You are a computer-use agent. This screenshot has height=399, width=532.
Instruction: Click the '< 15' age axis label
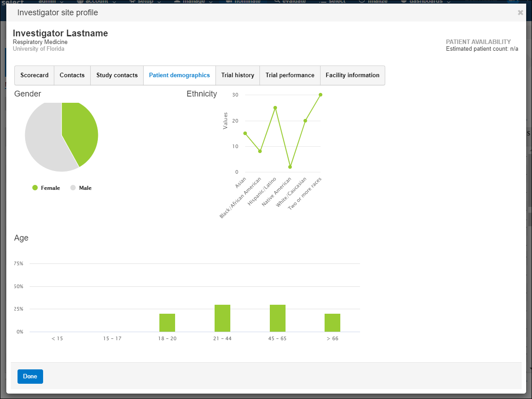point(57,338)
